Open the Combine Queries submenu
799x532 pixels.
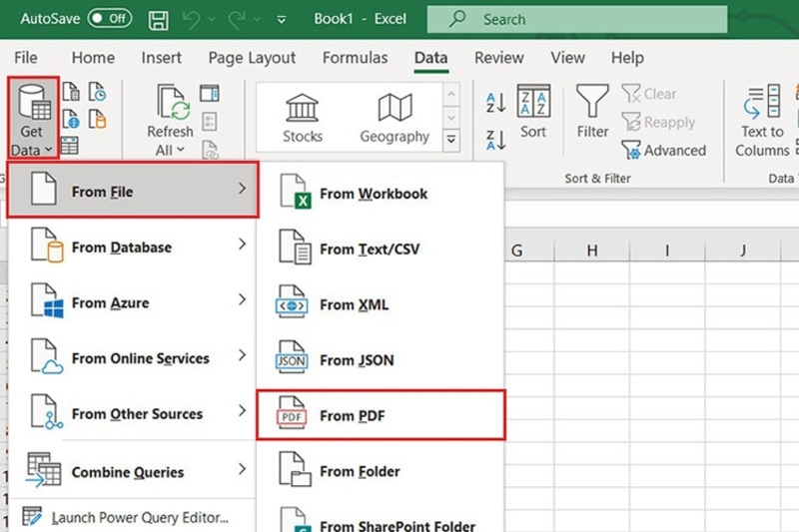(132, 471)
